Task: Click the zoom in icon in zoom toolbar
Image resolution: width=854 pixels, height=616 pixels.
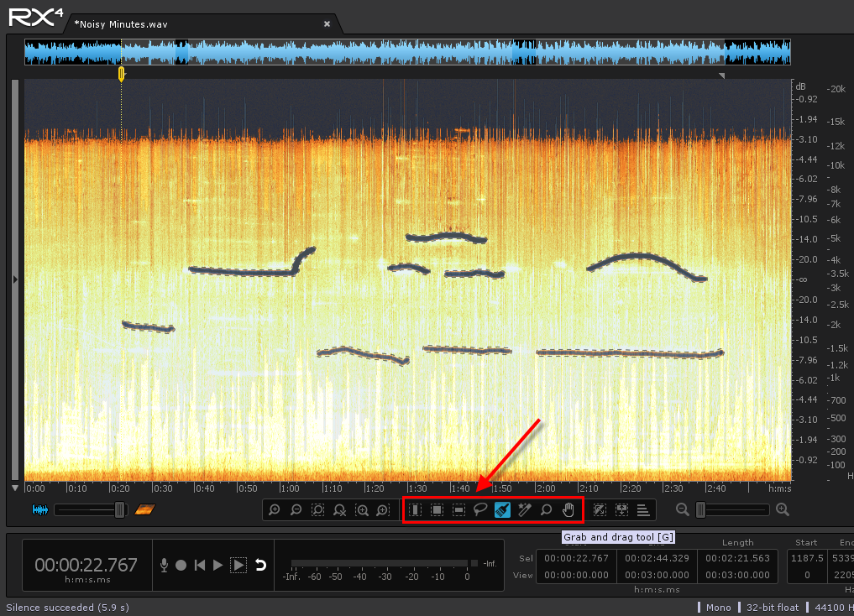Action: point(274,510)
